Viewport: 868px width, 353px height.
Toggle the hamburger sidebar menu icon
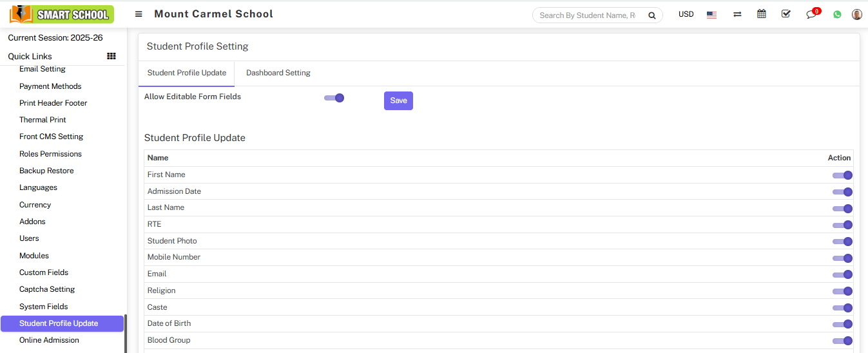[x=139, y=14]
